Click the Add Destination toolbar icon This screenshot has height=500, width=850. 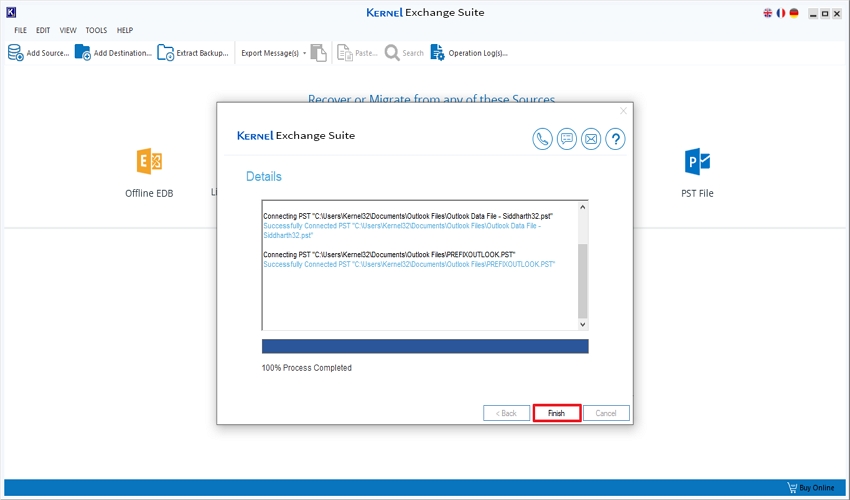pyautogui.click(x=82, y=53)
